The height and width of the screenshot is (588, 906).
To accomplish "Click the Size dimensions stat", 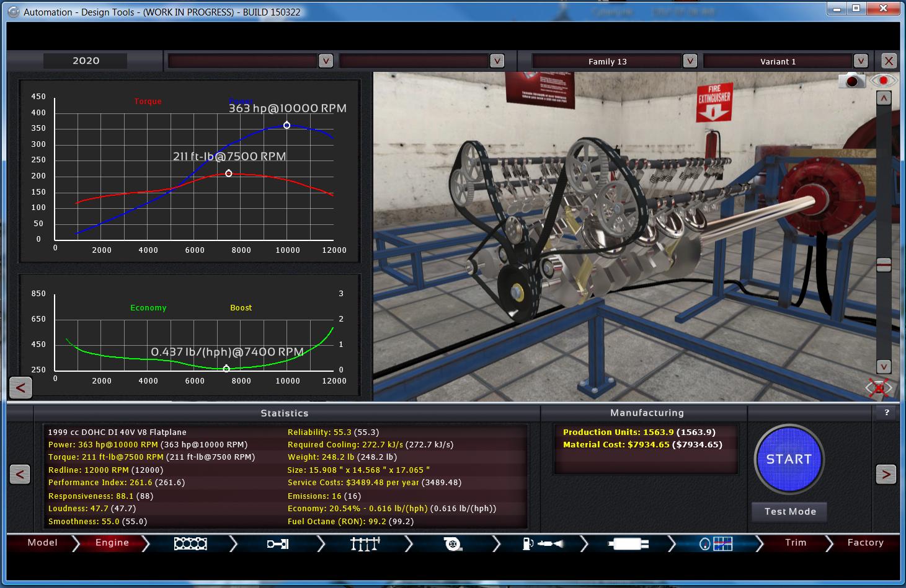I will 358,470.
